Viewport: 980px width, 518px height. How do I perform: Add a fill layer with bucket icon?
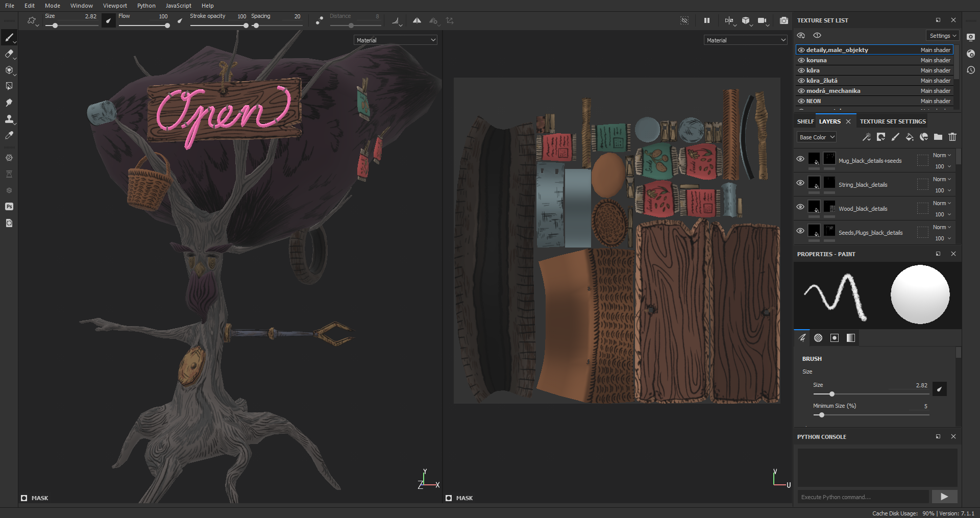click(910, 137)
